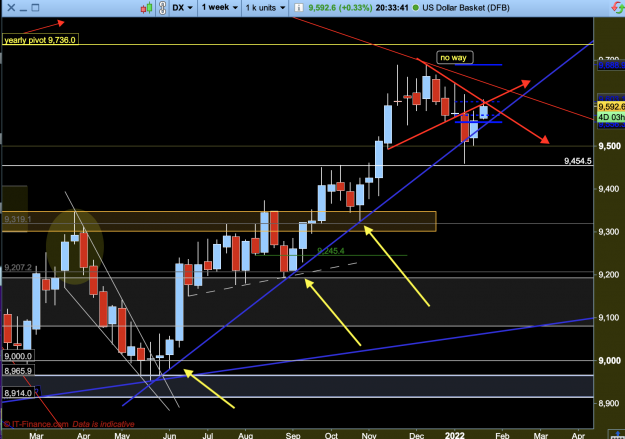Select the 9,454.5 horizontal line label
The width and height of the screenshot is (625, 439).
point(578,161)
